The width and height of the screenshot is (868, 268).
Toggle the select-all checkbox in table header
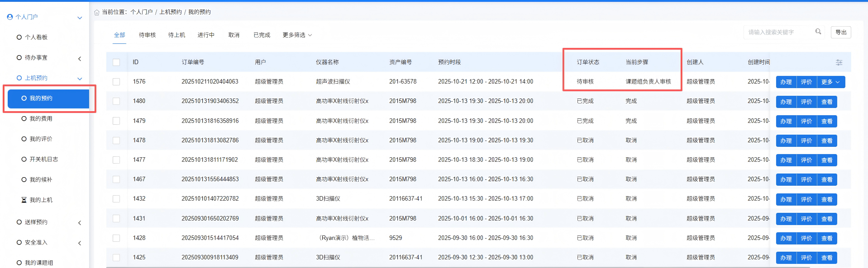116,62
